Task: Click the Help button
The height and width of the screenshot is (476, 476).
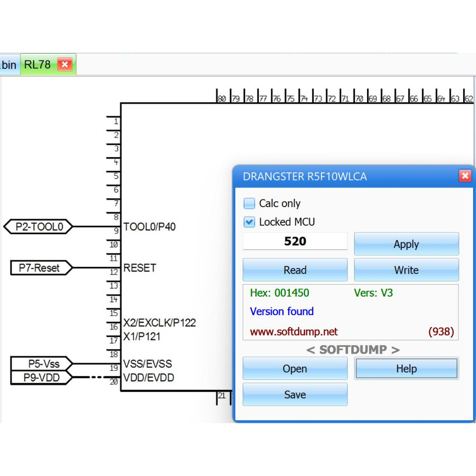Action: pos(407,368)
